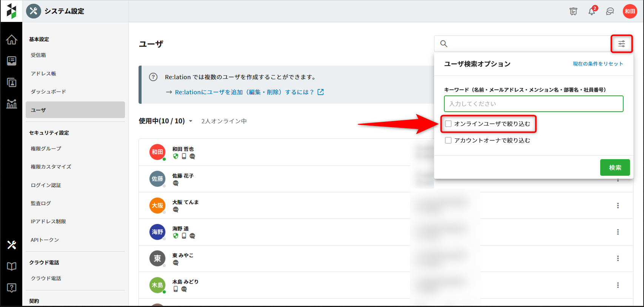This screenshot has height=307, width=644.
Task: Open ダッシュボード settings menu item
Action: (x=48, y=92)
